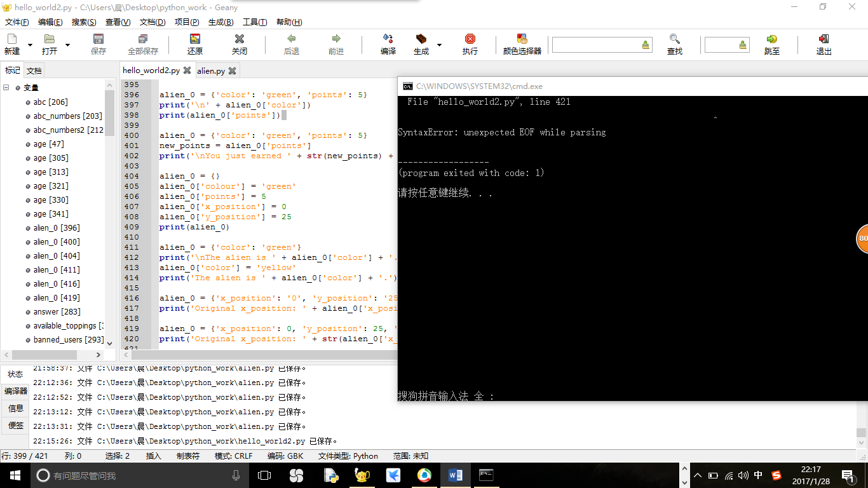Open the 打开 recent files dropdown arrow

point(67,45)
